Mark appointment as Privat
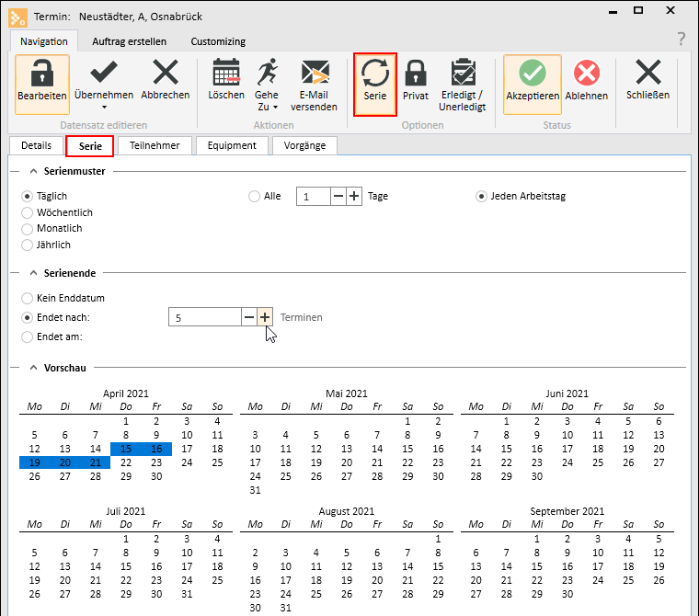Screen dimensions: 699x616 point(416,75)
